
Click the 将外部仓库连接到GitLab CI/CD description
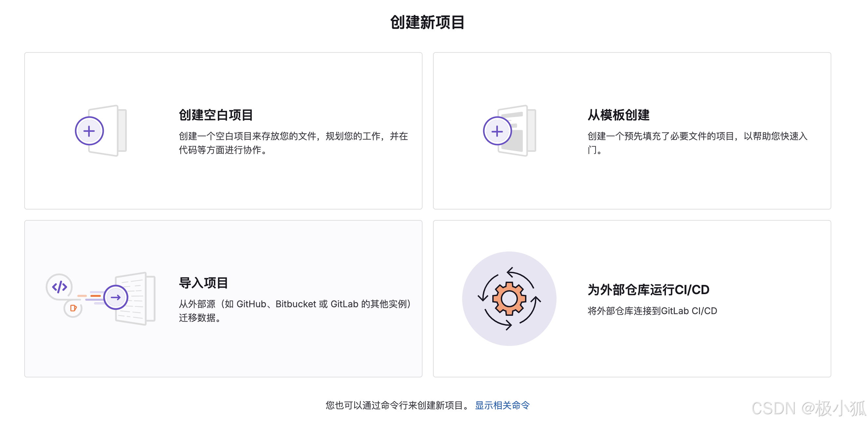coord(652,311)
